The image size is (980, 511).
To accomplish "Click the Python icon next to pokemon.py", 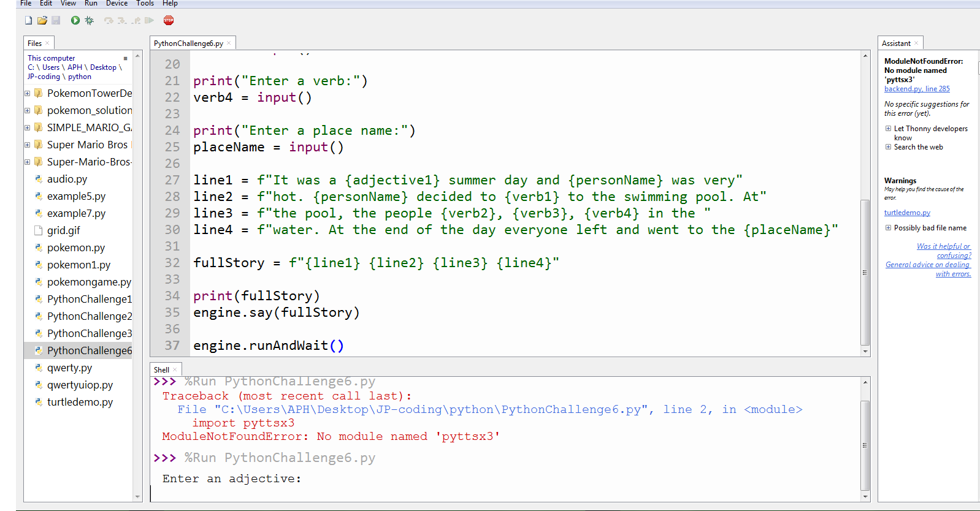I will [x=39, y=248].
